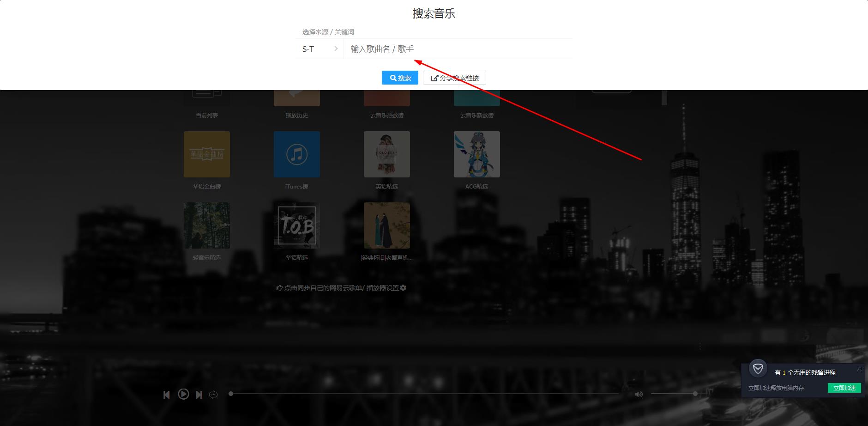868x426 pixels.
Task: Mute audio via the volume speaker icon
Action: (639, 394)
